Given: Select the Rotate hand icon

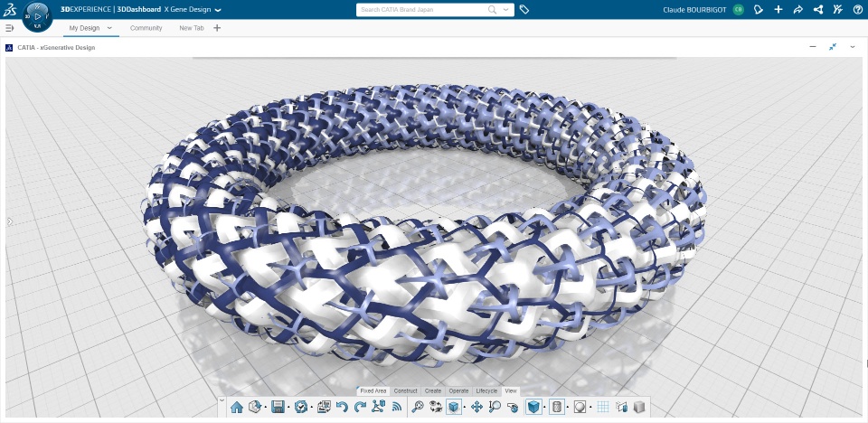Looking at the screenshot, I should (x=514, y=408).
